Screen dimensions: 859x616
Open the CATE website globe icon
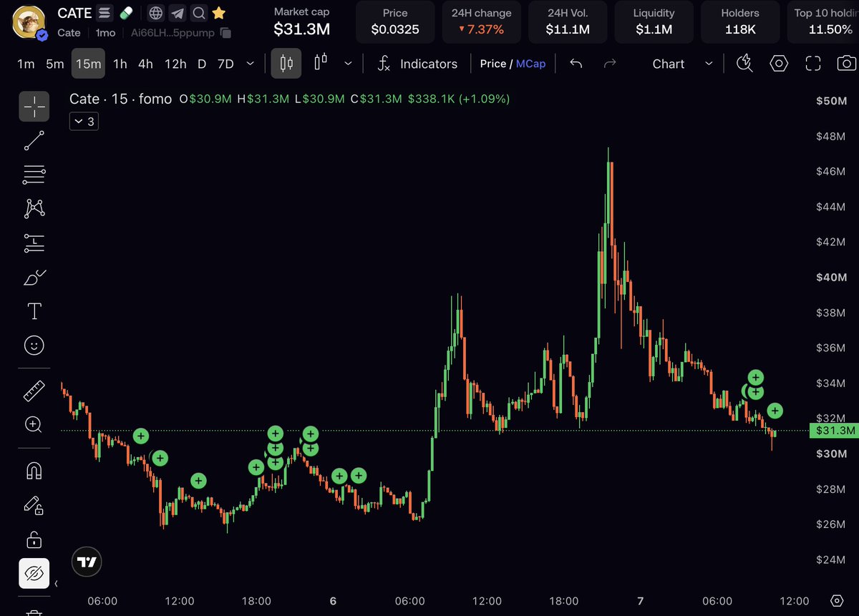[156, 13]
